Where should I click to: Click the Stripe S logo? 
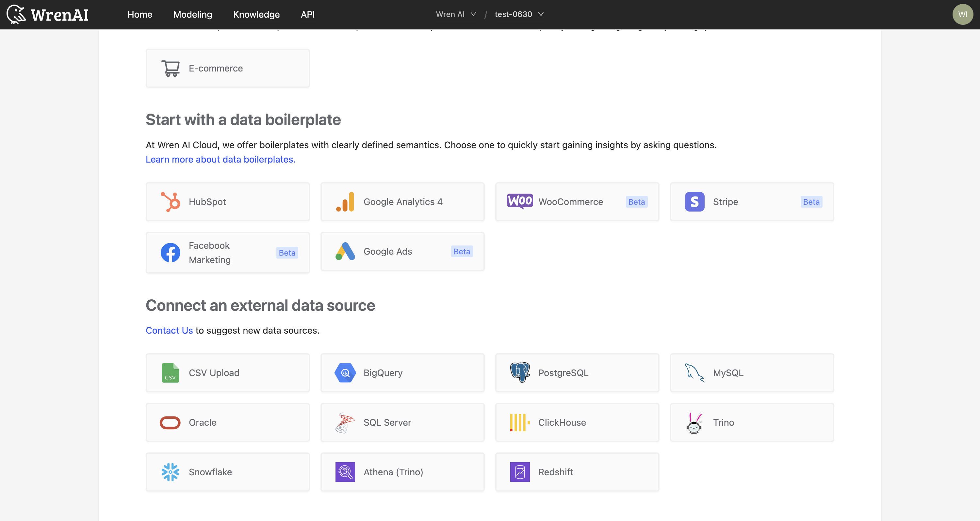click(x=695, y=202)
